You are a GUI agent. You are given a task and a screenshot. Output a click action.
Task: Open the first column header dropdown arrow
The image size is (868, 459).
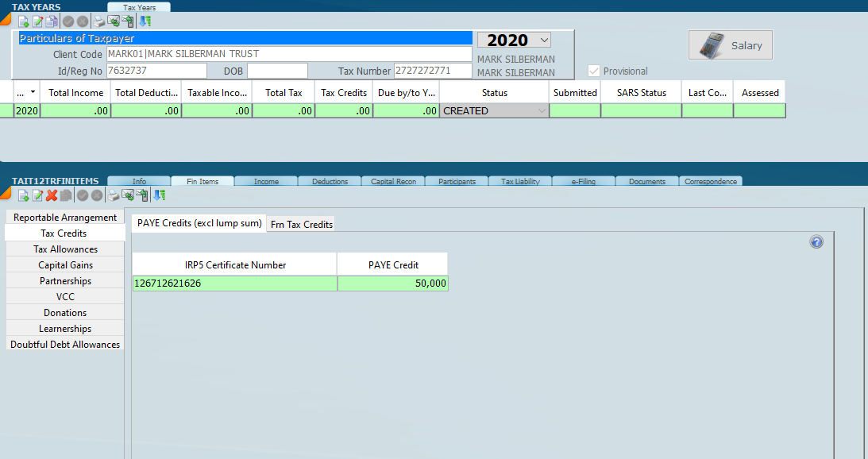click(32, 92)
